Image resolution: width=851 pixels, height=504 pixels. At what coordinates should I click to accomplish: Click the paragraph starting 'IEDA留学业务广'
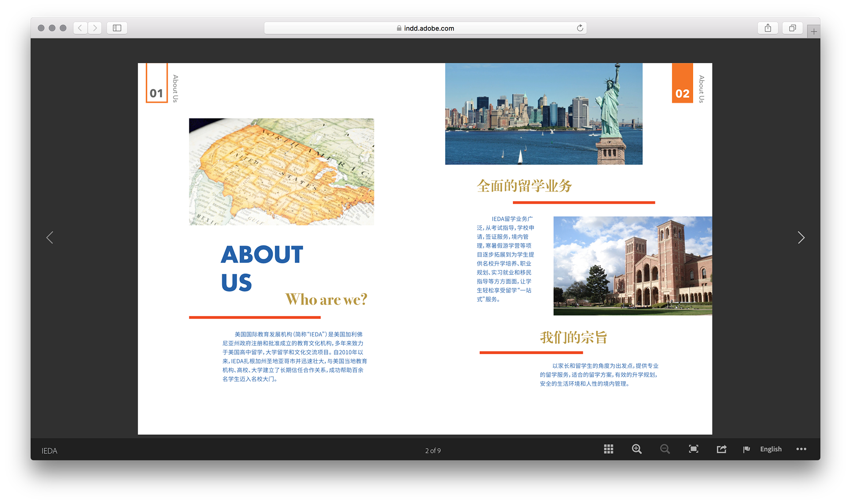coord(505,259)
